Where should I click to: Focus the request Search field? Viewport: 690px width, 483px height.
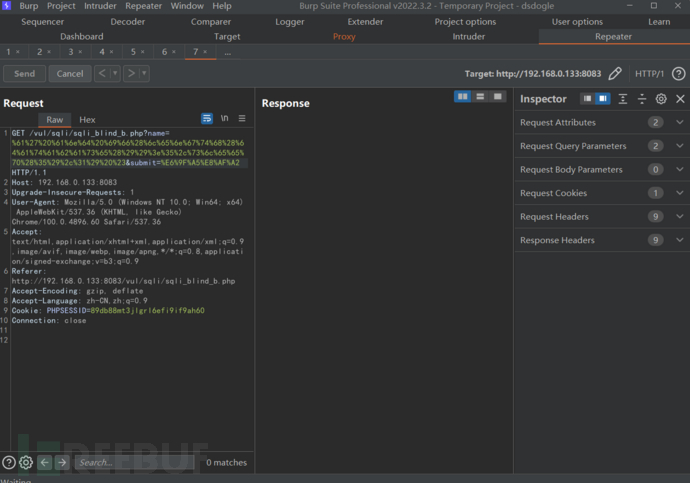(x=135, y=462)
